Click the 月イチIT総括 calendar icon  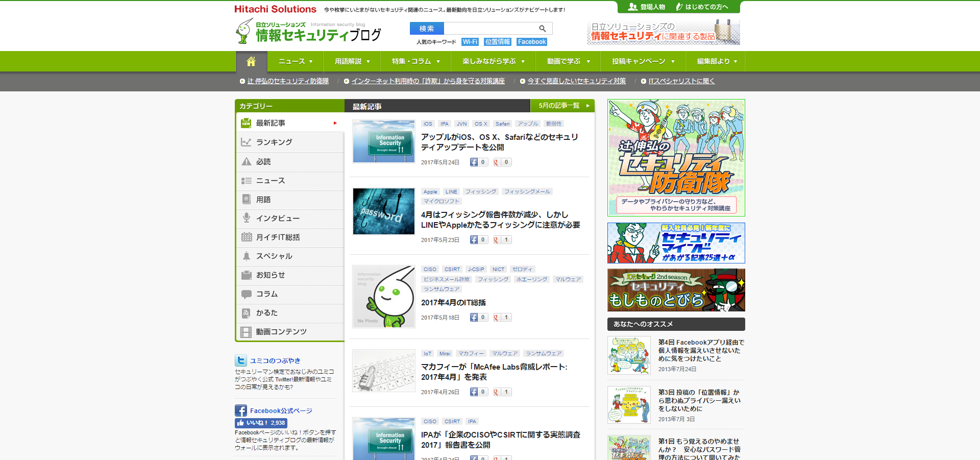(x=246, y=237)
